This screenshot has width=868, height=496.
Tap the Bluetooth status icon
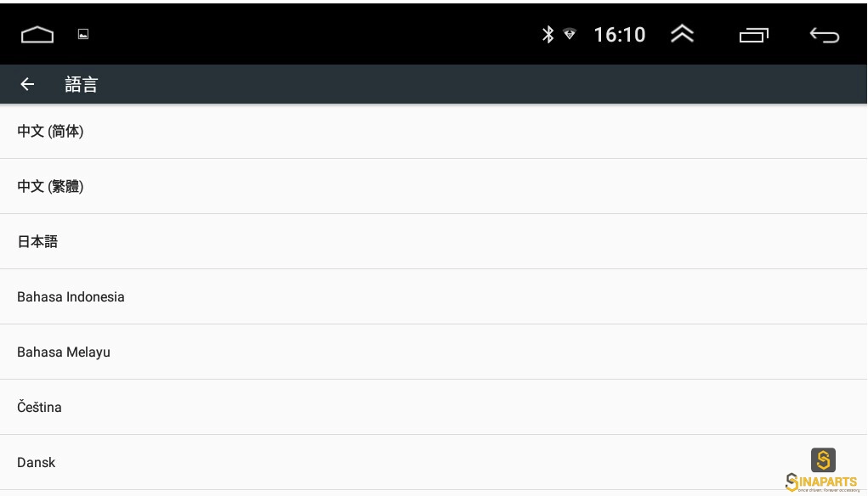click(x=547, y=34)
